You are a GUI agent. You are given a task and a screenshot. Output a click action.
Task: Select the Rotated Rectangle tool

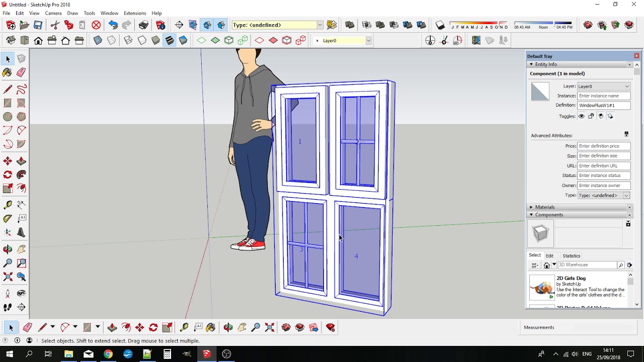21,103
